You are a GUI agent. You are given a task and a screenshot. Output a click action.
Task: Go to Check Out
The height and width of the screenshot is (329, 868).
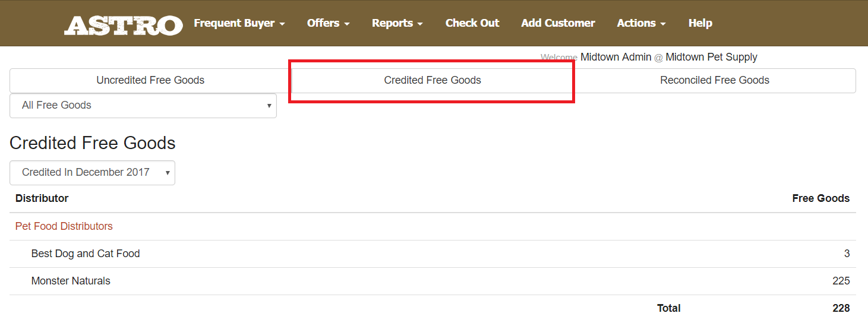click(x=472, y=23)
